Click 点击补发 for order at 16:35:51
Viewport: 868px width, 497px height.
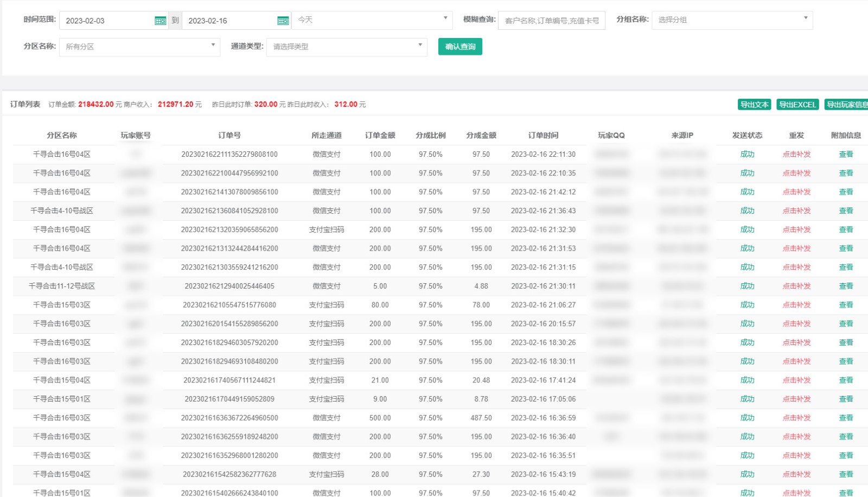[x=796, y=456]
